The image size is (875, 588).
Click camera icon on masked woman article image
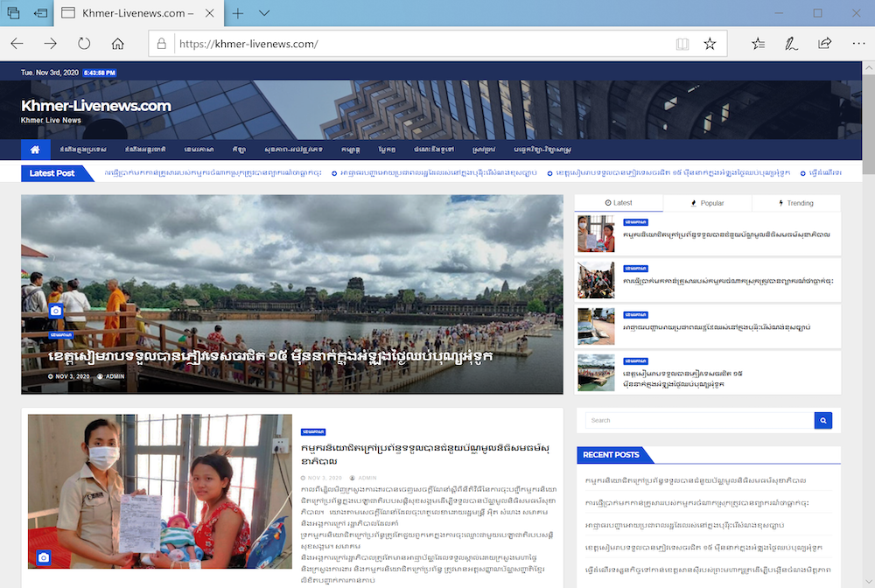pos(44,557)
